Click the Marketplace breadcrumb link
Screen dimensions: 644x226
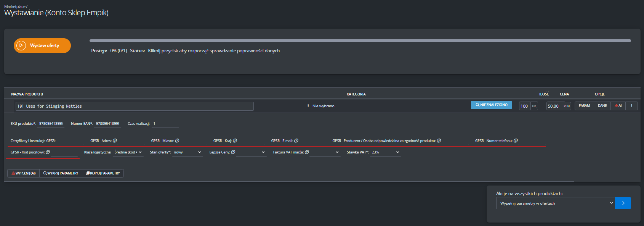click(x=14, y=6)
